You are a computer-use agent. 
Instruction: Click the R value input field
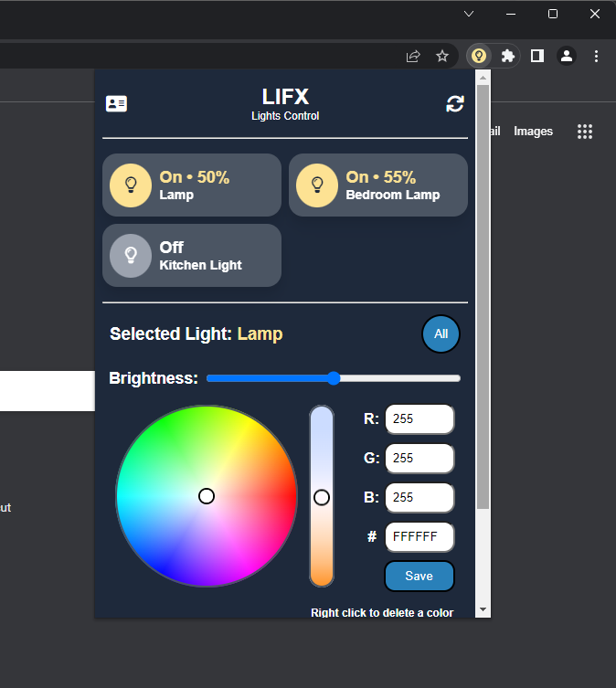(x=420, y=419)
